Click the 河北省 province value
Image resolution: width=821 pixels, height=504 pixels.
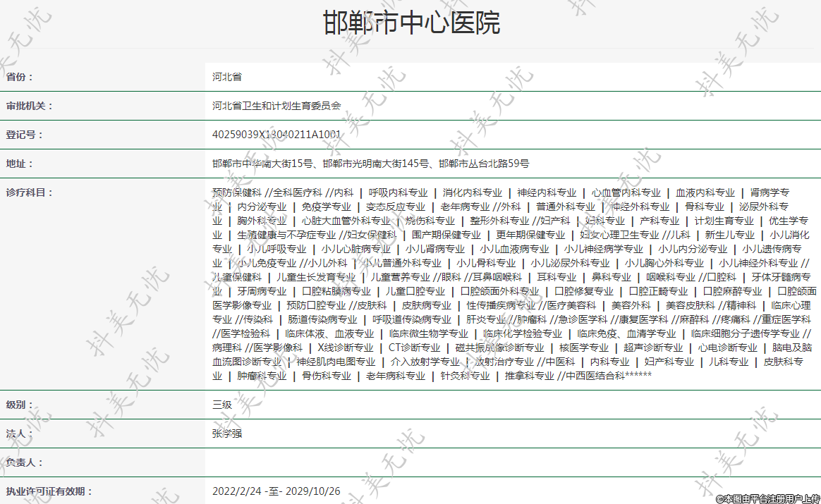[227, 77]
